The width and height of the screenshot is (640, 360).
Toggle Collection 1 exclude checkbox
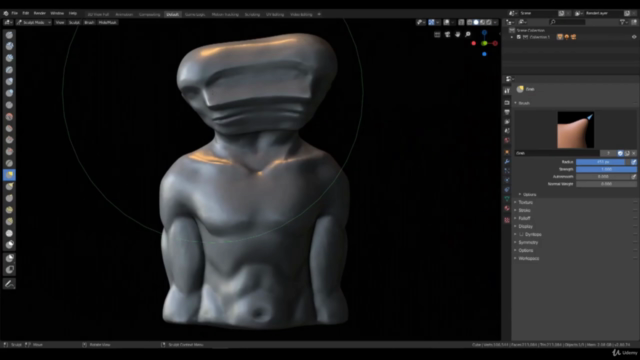click(x=519, y=37)
